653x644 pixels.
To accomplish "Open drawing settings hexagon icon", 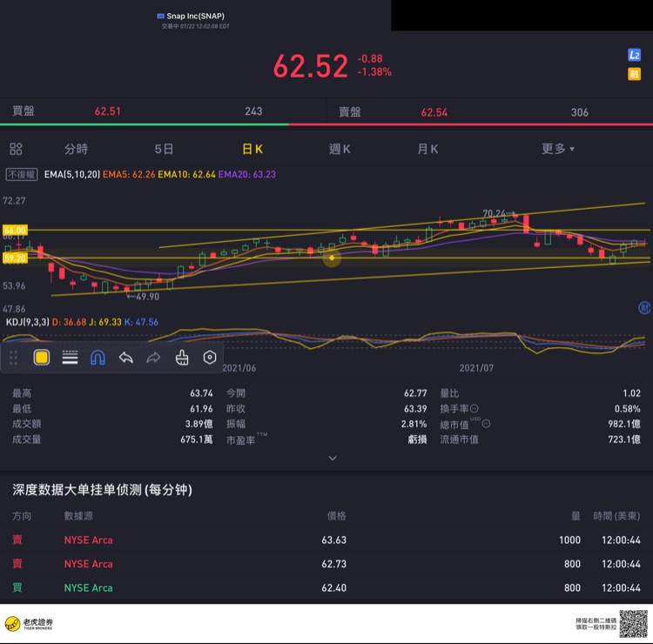I will pos(210,358).
